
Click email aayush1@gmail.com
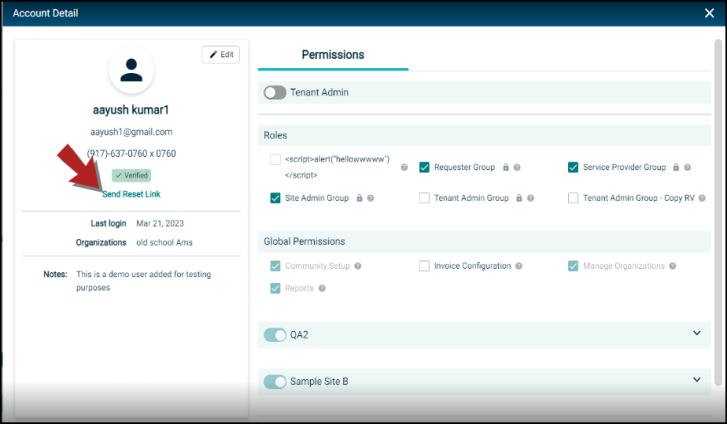point(131,132)
